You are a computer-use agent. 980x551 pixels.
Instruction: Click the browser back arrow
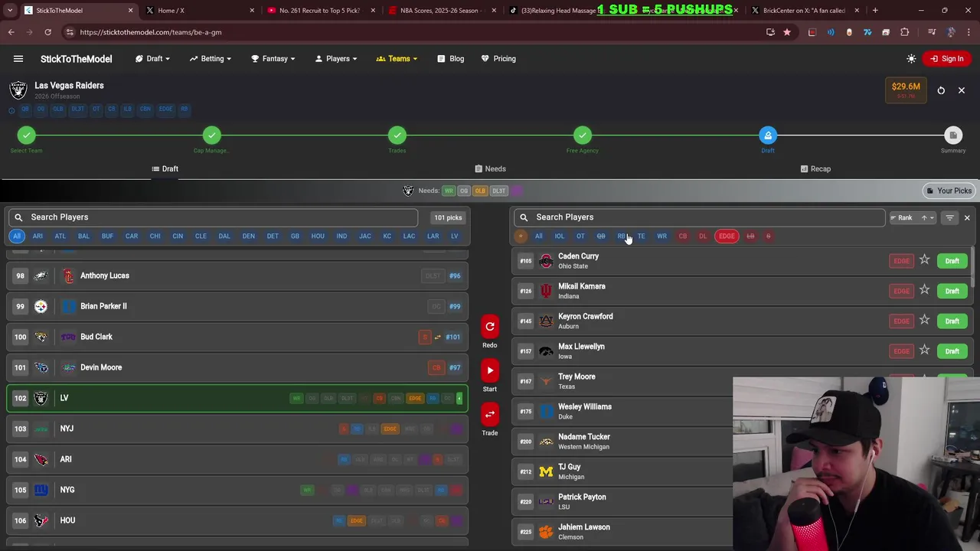pyautogui.click(x=11, y=32)
